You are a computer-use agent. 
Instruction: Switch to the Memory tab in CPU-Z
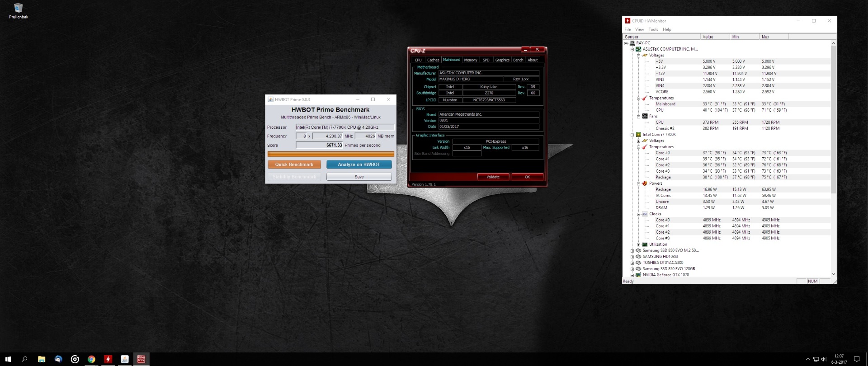[x=471, y=60]
